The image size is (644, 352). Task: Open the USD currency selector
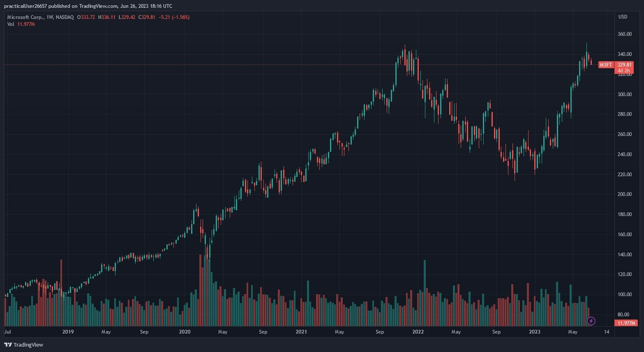623,17
